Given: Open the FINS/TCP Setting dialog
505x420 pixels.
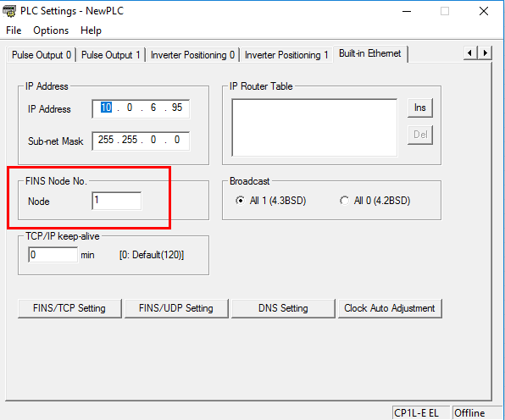Looking at the screenshot, I should tap(69, 308).
